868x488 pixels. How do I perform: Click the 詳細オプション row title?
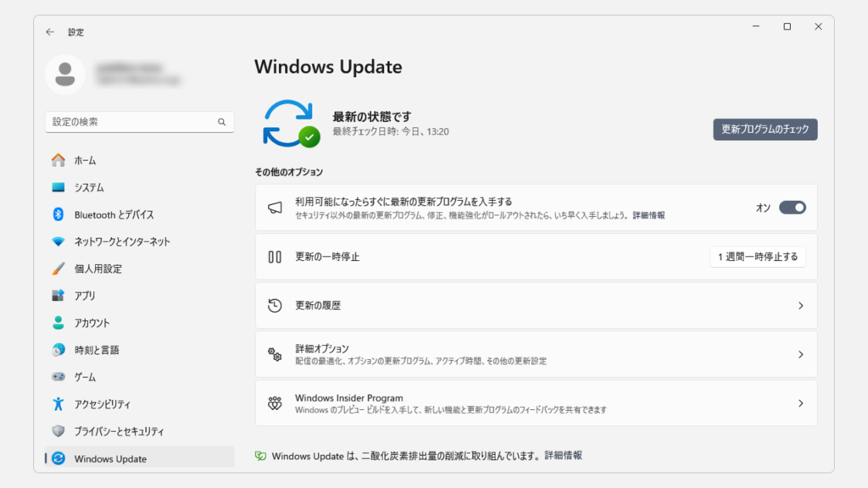[321, 348]
